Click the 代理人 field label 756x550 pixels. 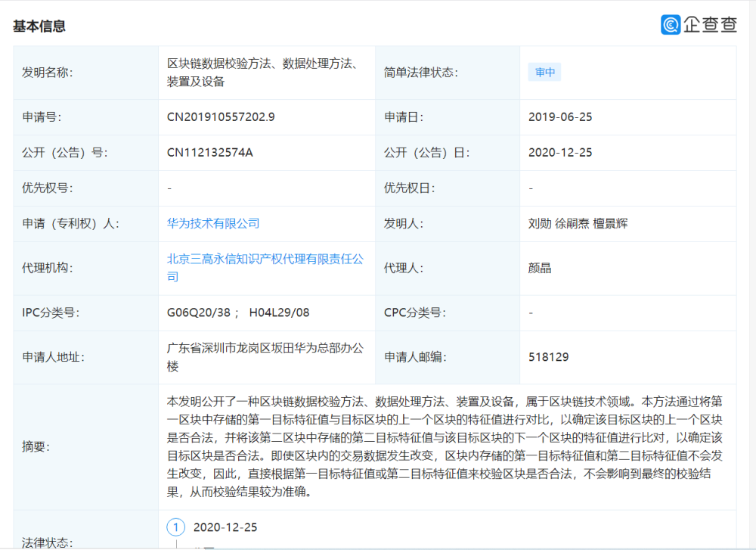tap(404, 269)
